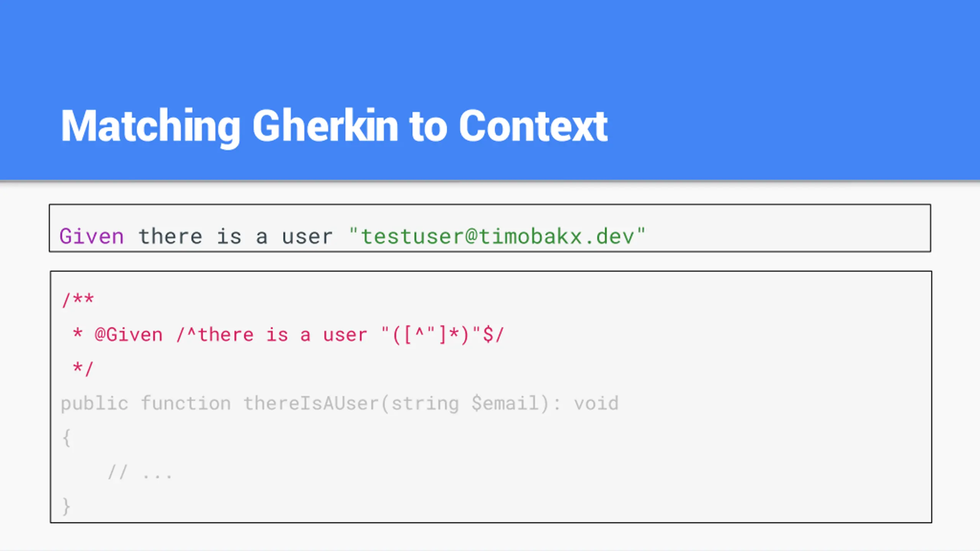Click the 'public' keyword in function signature

point(95,404)
